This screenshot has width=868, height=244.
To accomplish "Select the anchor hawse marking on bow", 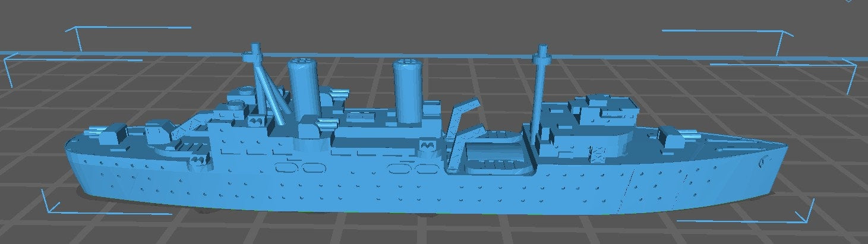I will click(763, 159).
